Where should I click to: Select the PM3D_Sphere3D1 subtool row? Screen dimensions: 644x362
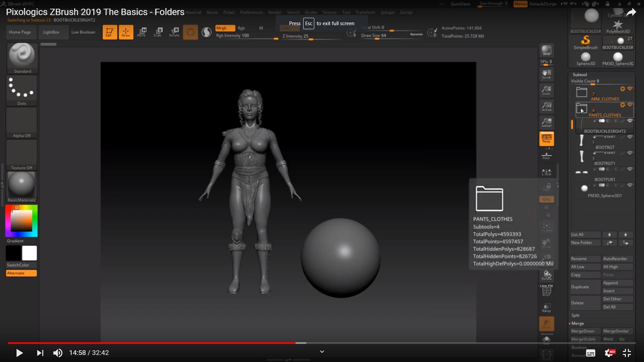605,190
